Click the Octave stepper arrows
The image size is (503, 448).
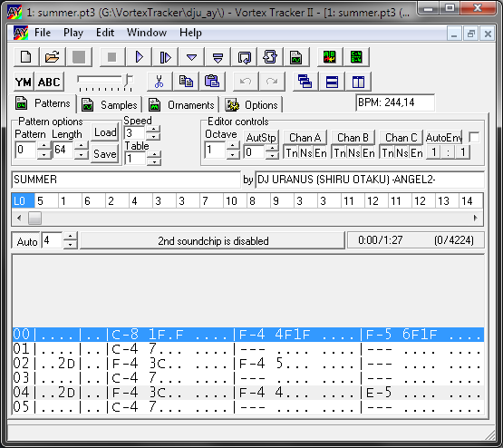[x=233, y=151]
